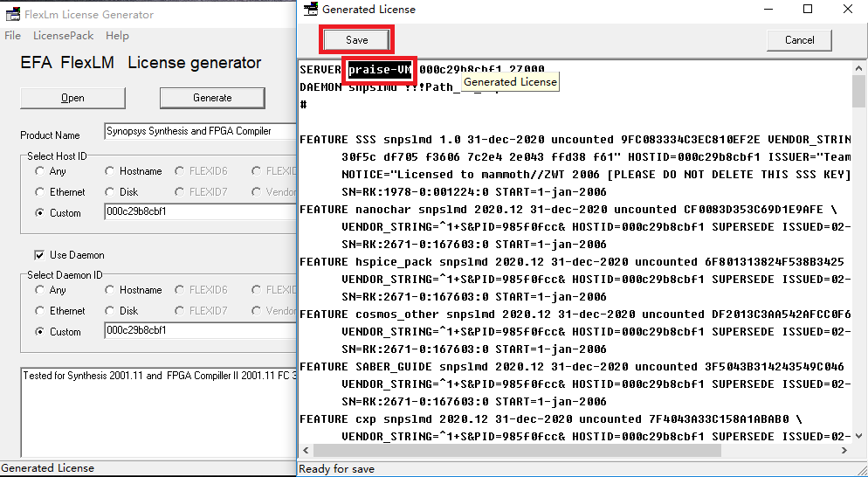Click the FEATURE cosmos_other line

[575, 315]
